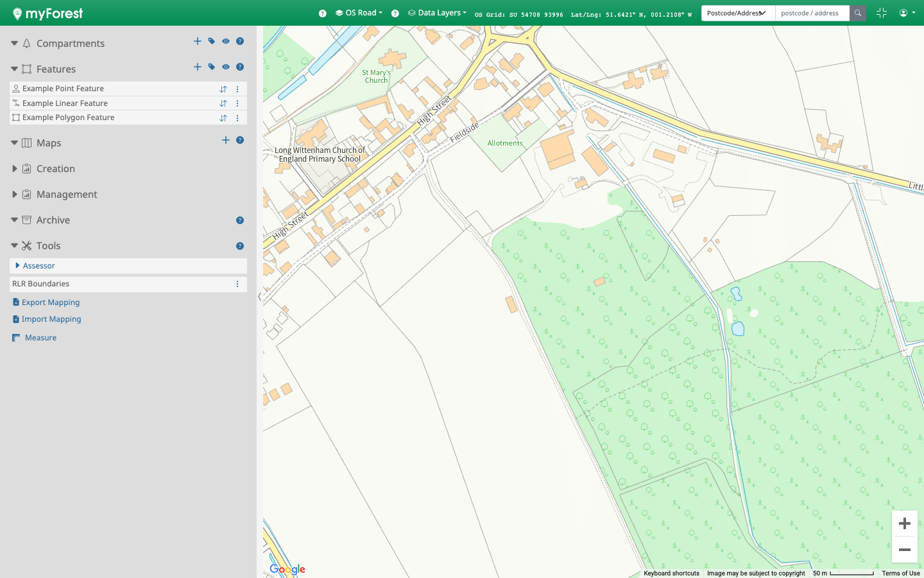Open options menu for Example Polygon Feature

pos(237,118)
